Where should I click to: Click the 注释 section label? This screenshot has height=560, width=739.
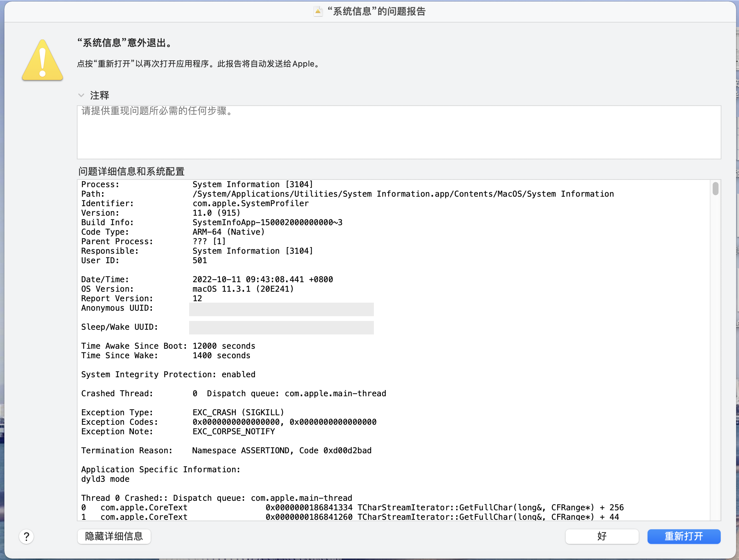(x=100, y=95)
